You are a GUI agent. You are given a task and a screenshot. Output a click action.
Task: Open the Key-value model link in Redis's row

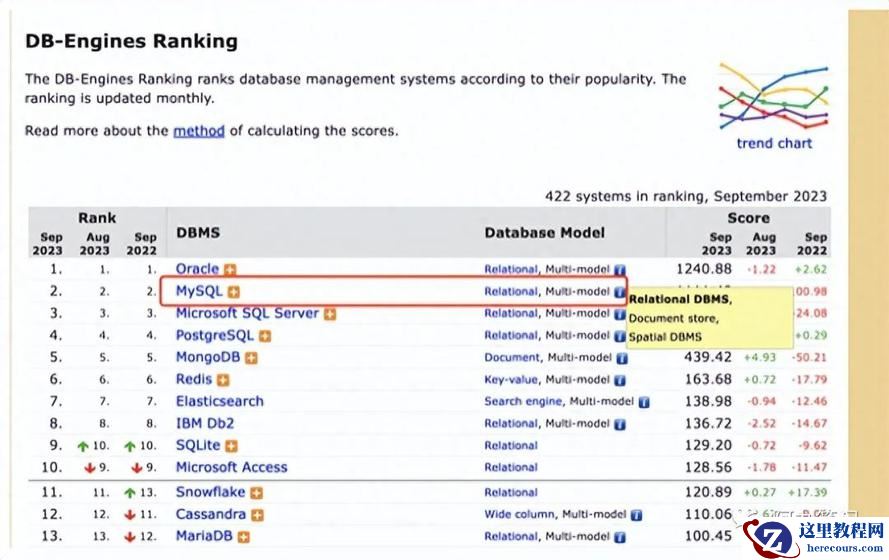pyautogui.click(x=511, y=380)
